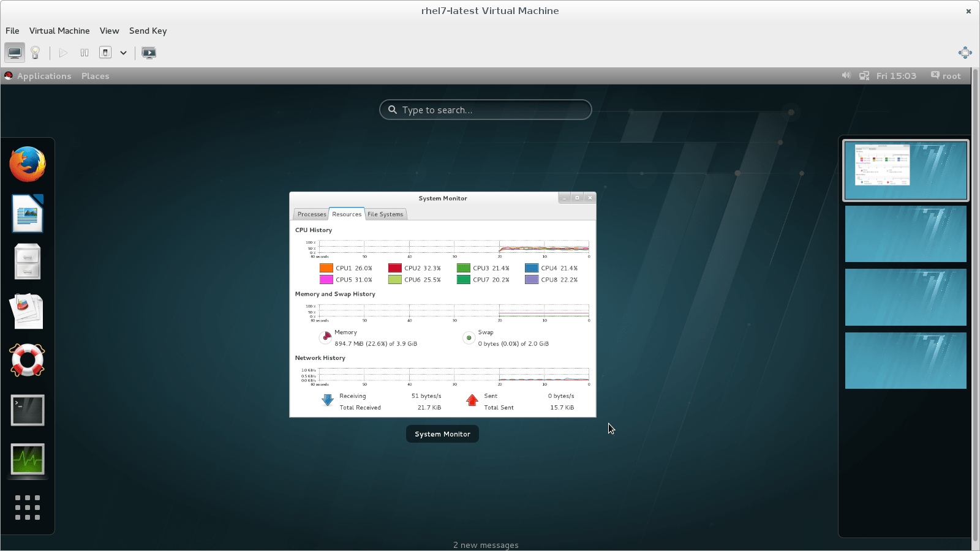
Task: Switch to the Processes tab
Action: point(311,214)
